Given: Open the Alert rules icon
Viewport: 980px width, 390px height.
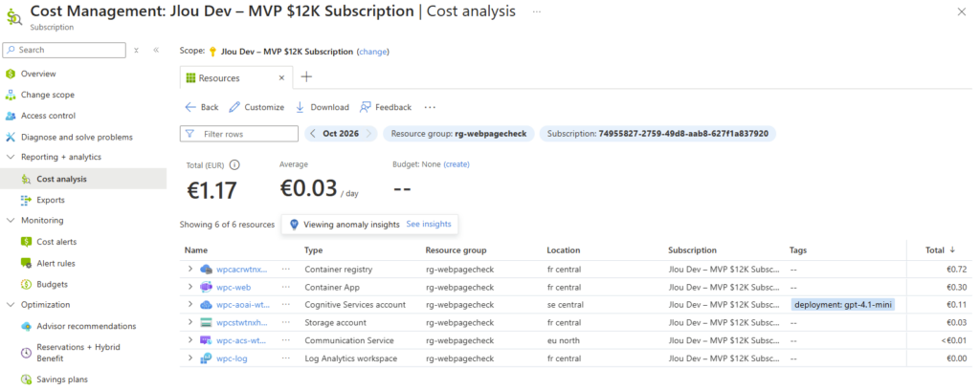Looking at the screenshot, I should [x=26, y=263].
